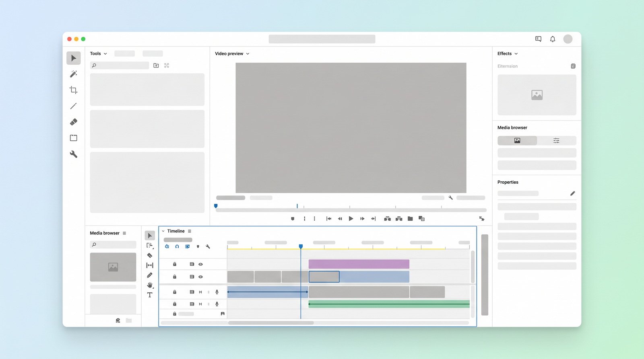Image resolution: width=644 pixels, height=359 pixels.
Task: Toggle visibility eye on top video track
Action: point(200,264)
